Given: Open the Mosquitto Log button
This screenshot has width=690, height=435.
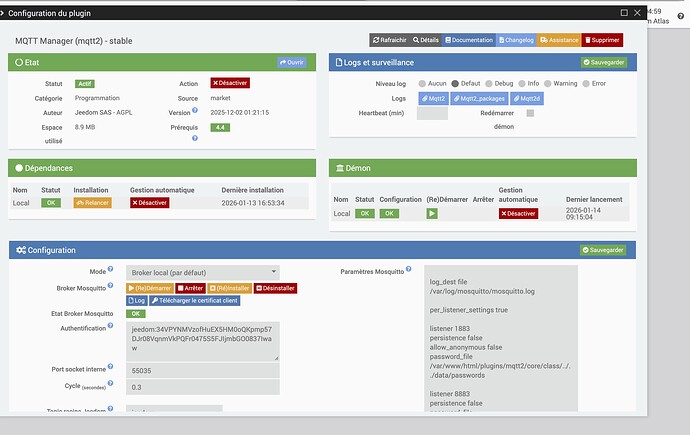Looking at the screenshot, I should tap(136, 300).
